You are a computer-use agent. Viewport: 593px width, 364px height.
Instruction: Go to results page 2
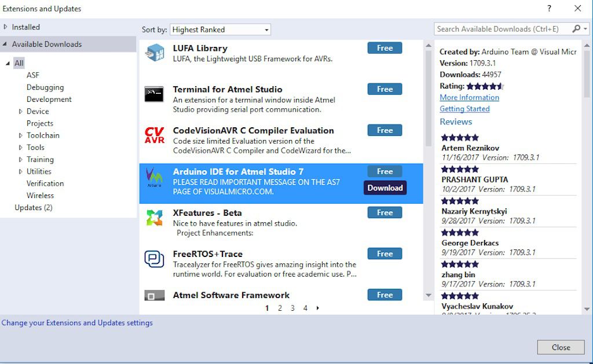pyautogui.click(x=280, y=308)
